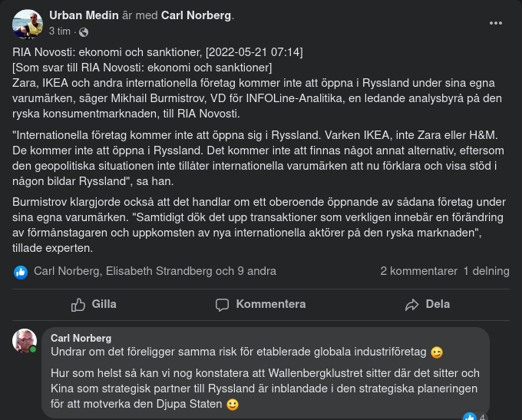Open Carl Norberg's comment avatar
This screenshot has height=420, width=522.
pyautogui.click(x=25, y=341)
